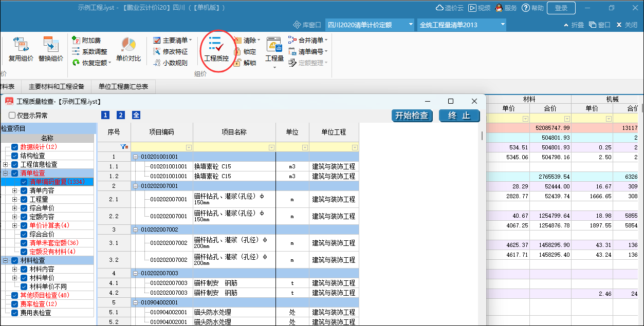Image resolution: width=644 pixels, height=326 pixels.
Task: Switch to 主要材料和工程设备 tab
Action: 56,87
